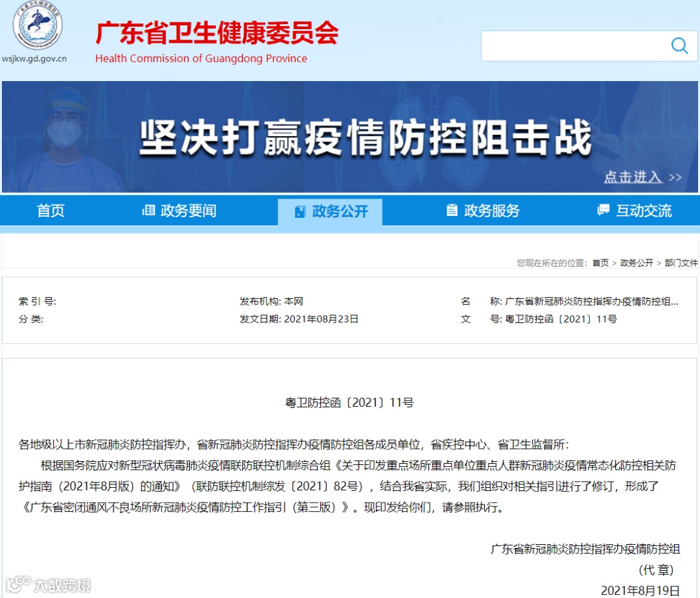700x598 pixels.
Task: Click the 文号 value 粤卫防控函〔2021〕11号
Action: coord(561,319)
